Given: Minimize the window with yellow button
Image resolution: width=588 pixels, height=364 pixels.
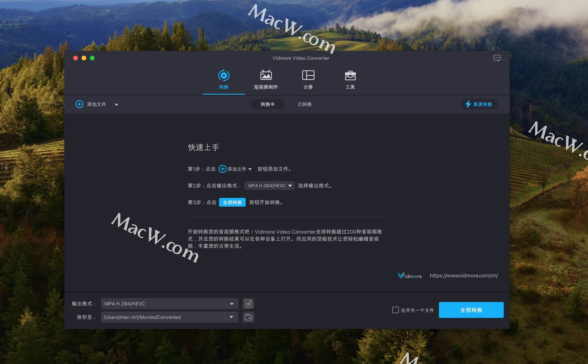Looking at the screenshot, I should pyautogui.click(x=84, y=58).
